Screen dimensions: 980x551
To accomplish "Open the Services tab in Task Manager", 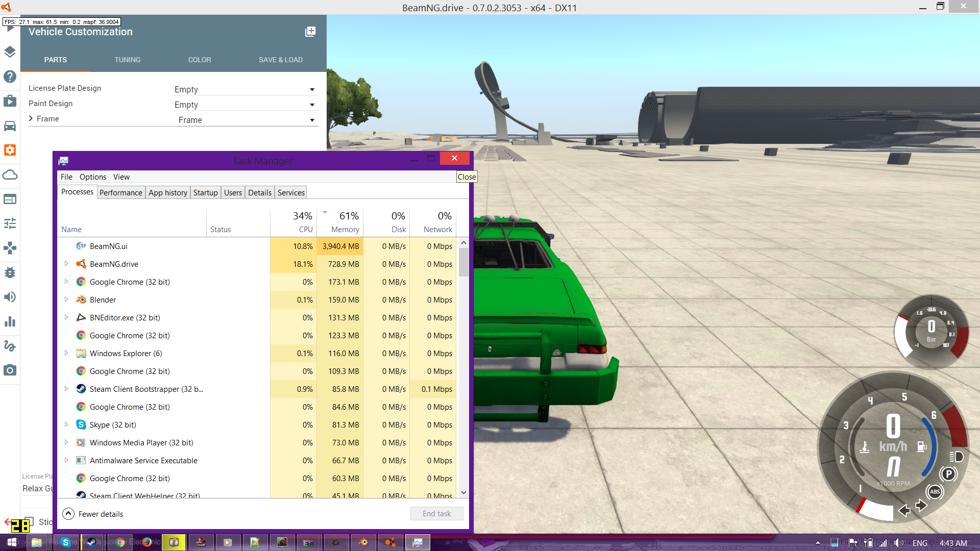I will click(x=291, y=192).
